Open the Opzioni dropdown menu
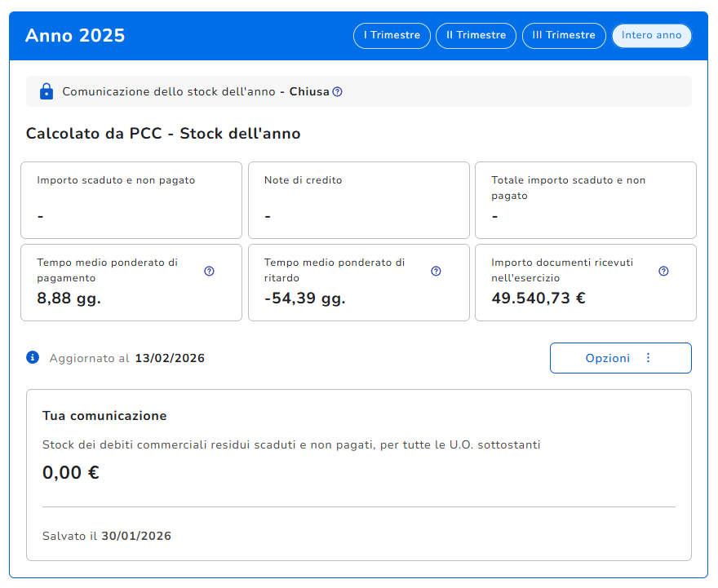The height and width of the screenshot is (588, 718). coord(620,358)
